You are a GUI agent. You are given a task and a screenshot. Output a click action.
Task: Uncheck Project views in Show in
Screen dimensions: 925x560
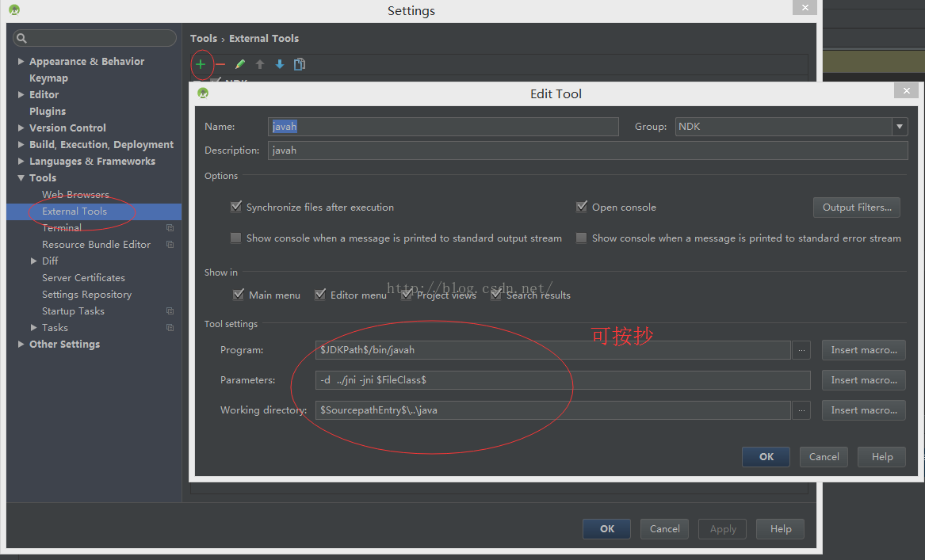[x=407, y=294]
